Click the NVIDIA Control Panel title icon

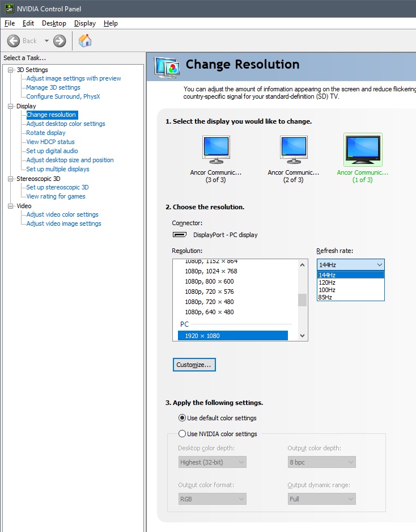click(x=9, y=9)
